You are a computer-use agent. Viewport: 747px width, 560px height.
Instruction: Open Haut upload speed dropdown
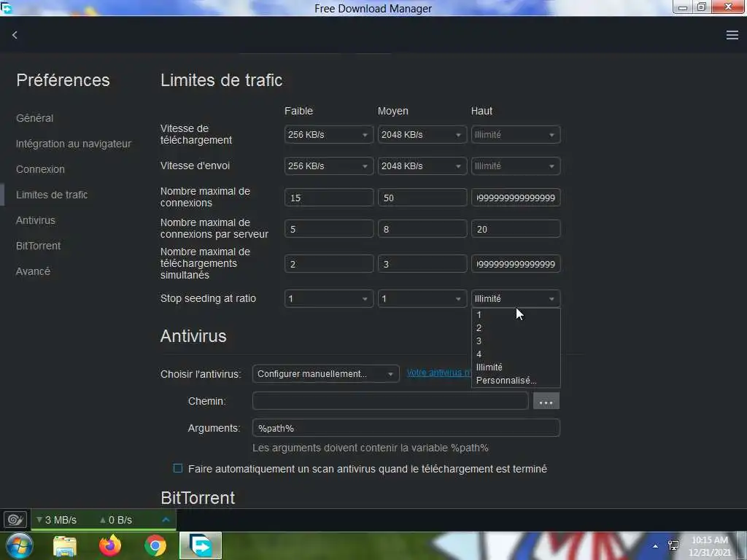click(516, 166)
